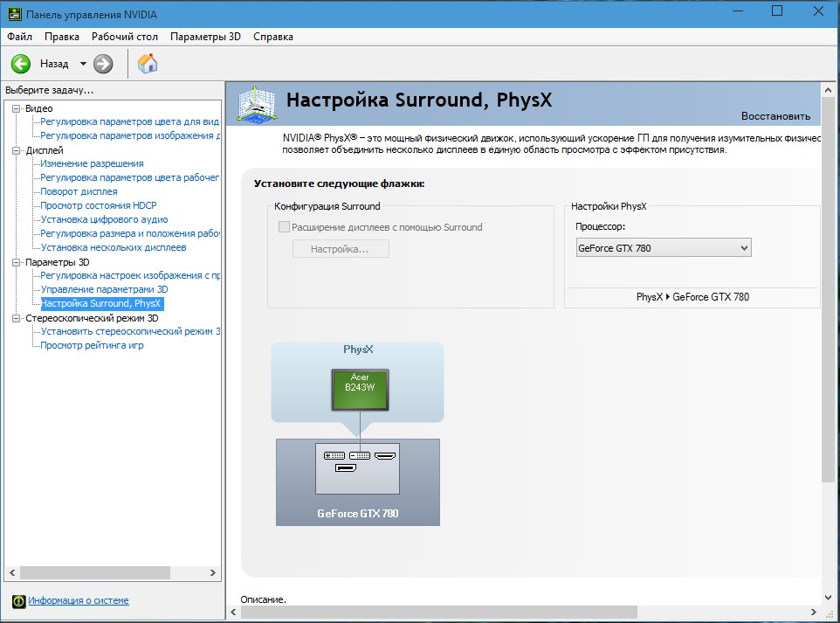Click the Acer B243W monitor icon
The width and height of the screenshot is (840, 623).
point(360,390)
